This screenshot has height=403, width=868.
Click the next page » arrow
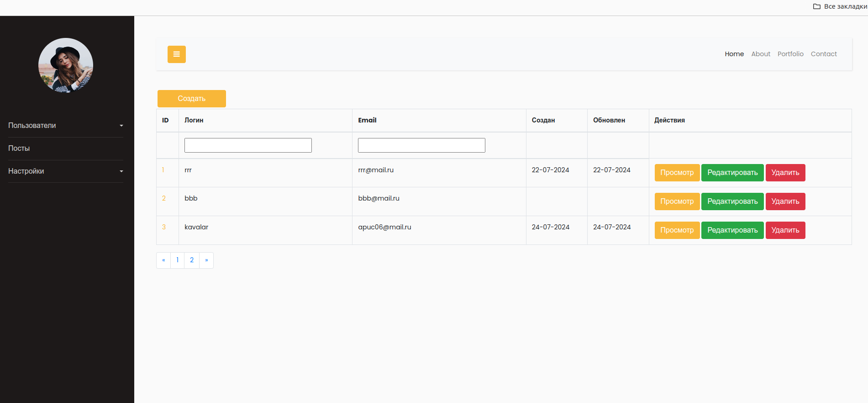tap(206, 260)
